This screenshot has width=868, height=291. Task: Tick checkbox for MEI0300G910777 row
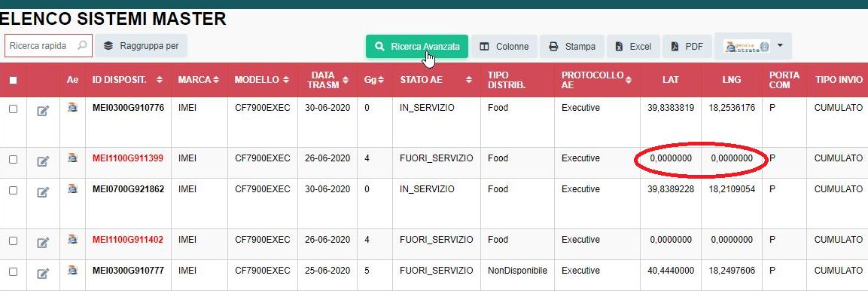[x=14, y=271]
